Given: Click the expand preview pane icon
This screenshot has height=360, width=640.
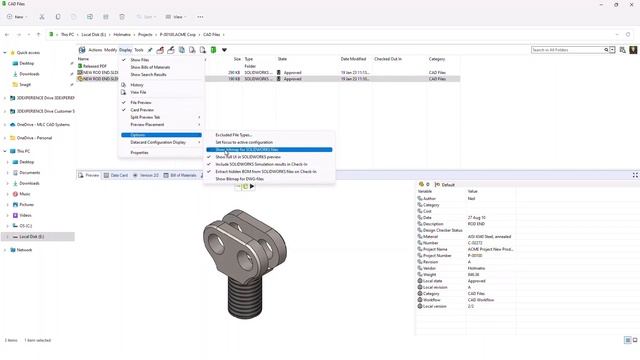Looking at the screenshot, I should pos(635,175).
